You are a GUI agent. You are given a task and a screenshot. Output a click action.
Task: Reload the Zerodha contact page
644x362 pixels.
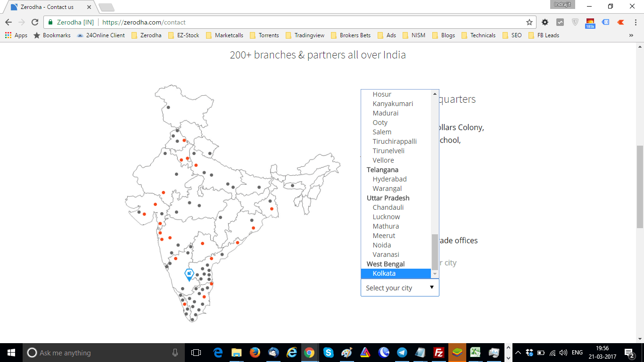coord(35,22)
